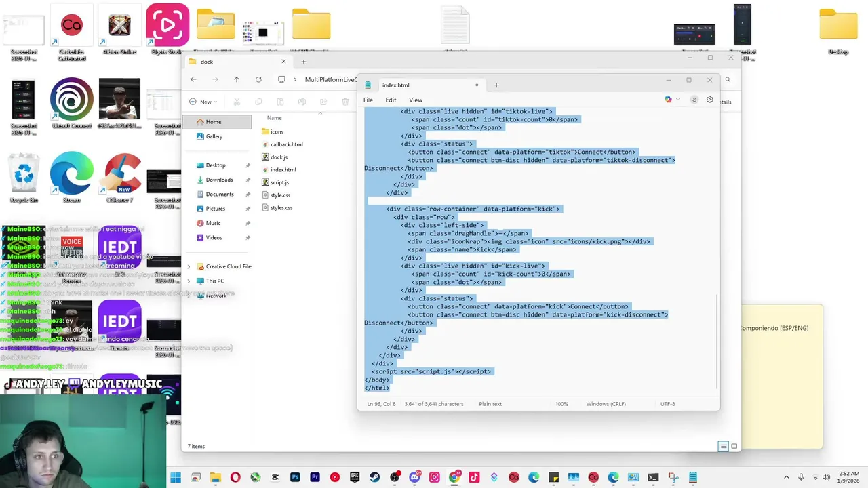Viewport: 868px width, 488px height.
Task: Add a new tab in Notepad
Action: (496, 85)
